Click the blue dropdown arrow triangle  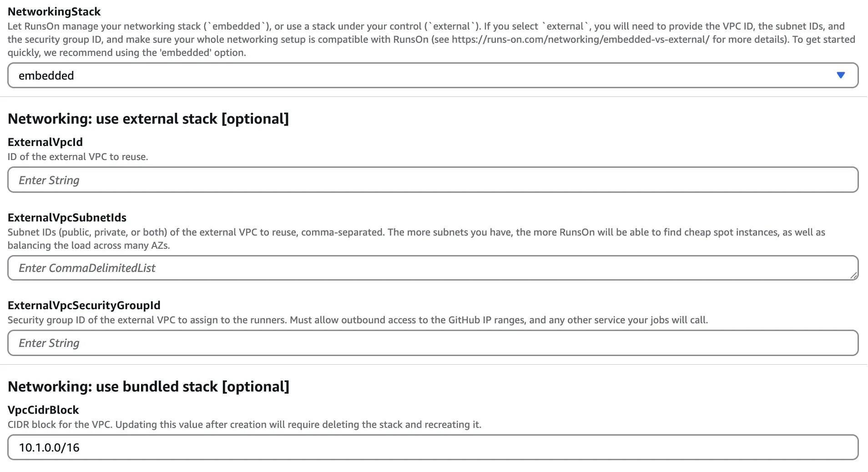point(841,75)
